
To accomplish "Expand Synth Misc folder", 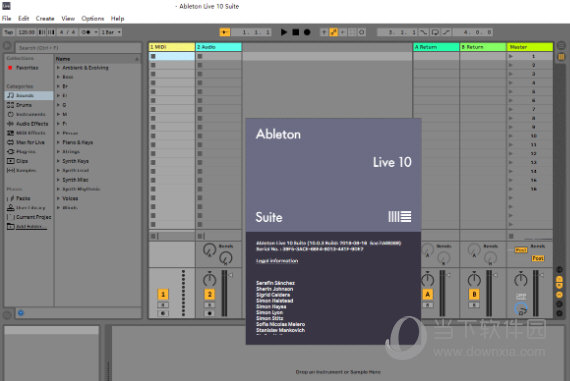I will 58,180.
